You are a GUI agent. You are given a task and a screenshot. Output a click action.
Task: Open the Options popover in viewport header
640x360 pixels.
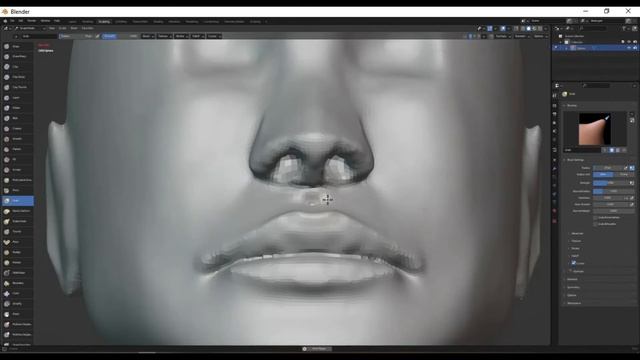[x=540, y=36]
